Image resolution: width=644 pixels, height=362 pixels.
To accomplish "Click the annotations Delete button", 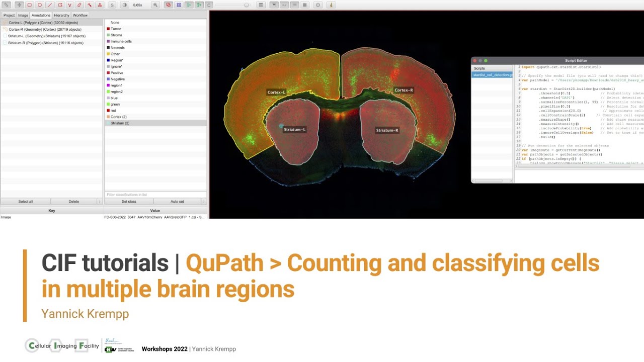I will [x=74, y=202].
